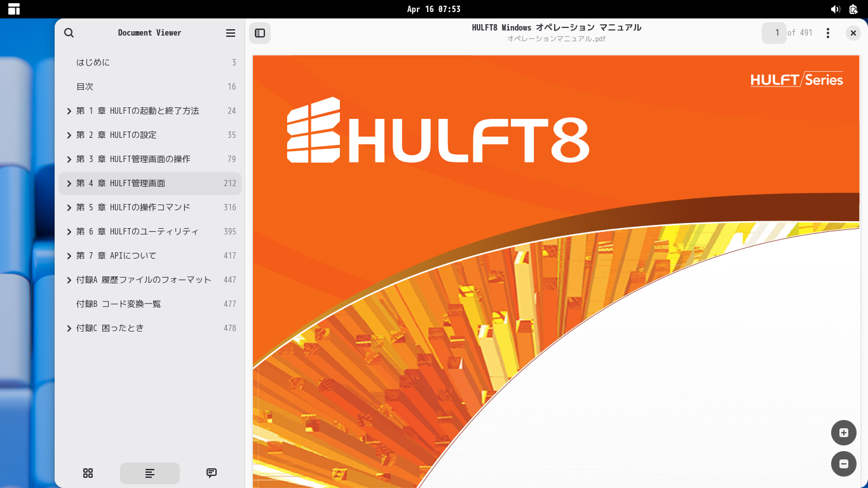Expand 第 5 章 HULFTの操作コマンド chevron
This screenshot has width=868, height=488.
(69, 207)
